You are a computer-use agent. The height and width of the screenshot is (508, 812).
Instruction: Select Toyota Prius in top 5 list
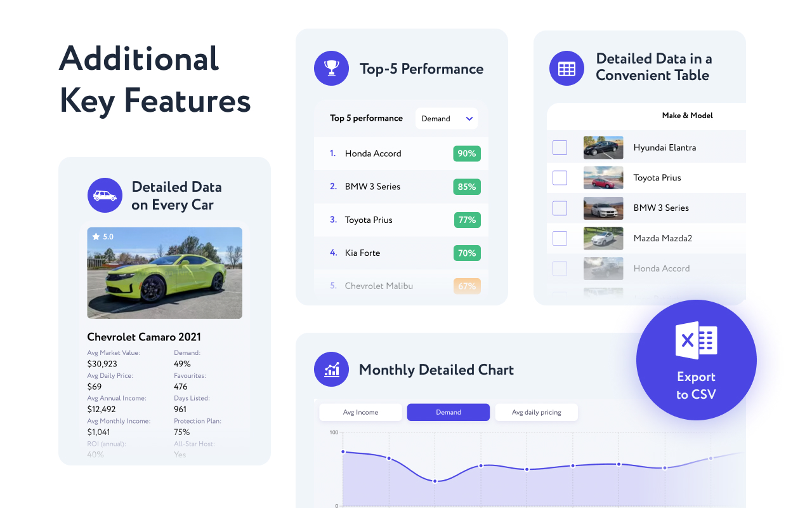coord(401,220)
